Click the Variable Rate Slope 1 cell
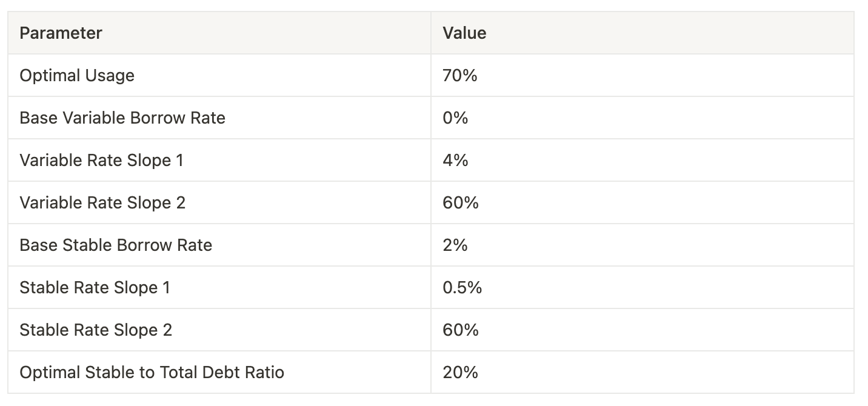The image size is (868, 406). click(x=219, y=160)
